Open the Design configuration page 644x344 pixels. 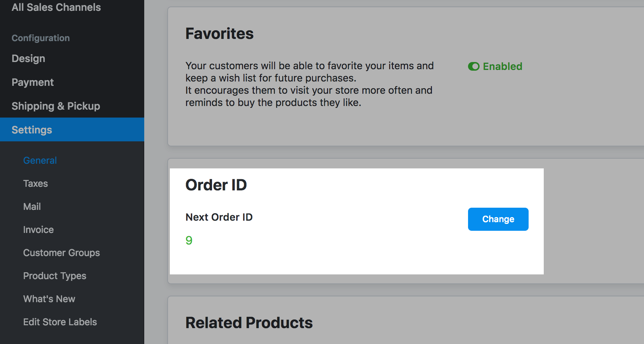[x=28, y=58]
